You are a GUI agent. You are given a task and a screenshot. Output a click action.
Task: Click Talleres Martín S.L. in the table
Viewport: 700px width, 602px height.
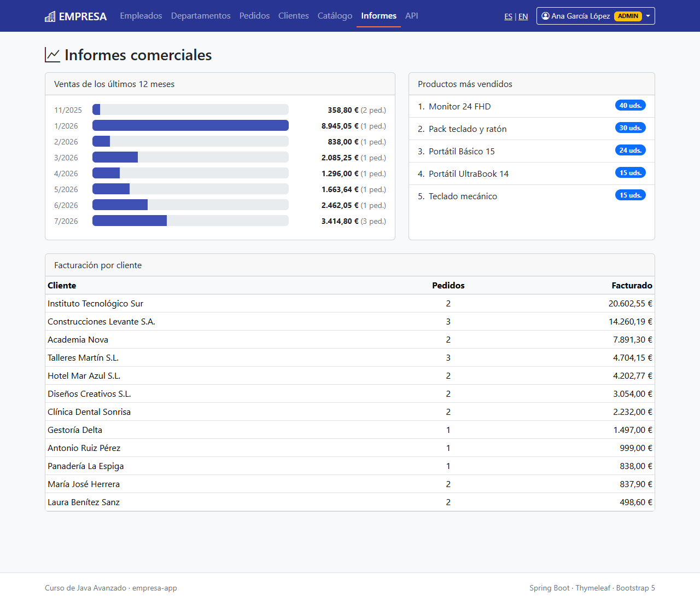pyautogui.click(x=83, y=357)
